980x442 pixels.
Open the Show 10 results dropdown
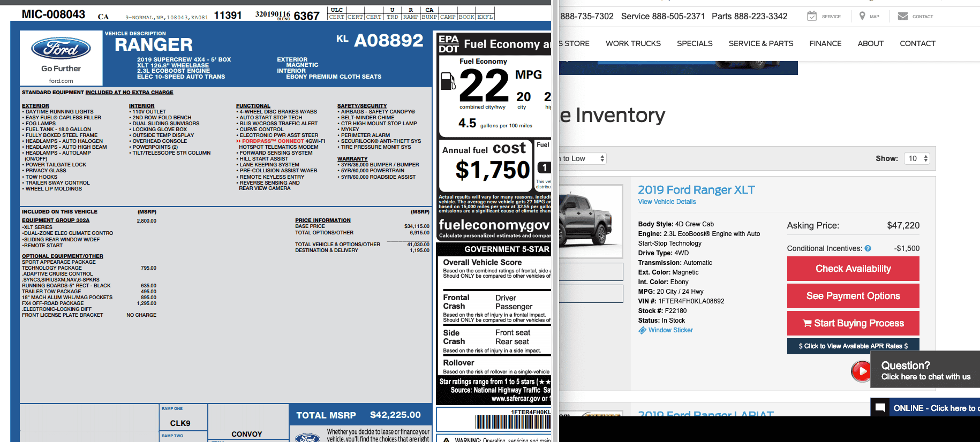click(917, 158)
